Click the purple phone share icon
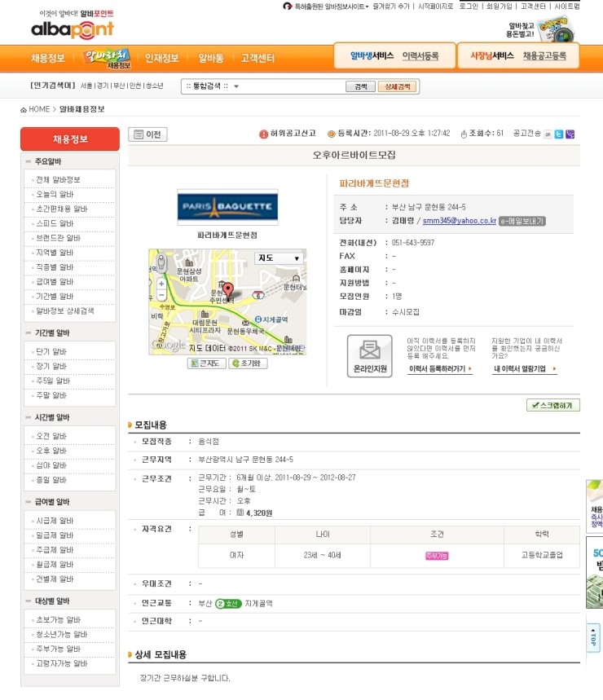This screenshot has width=603, height=700. (x=570, y=134)
